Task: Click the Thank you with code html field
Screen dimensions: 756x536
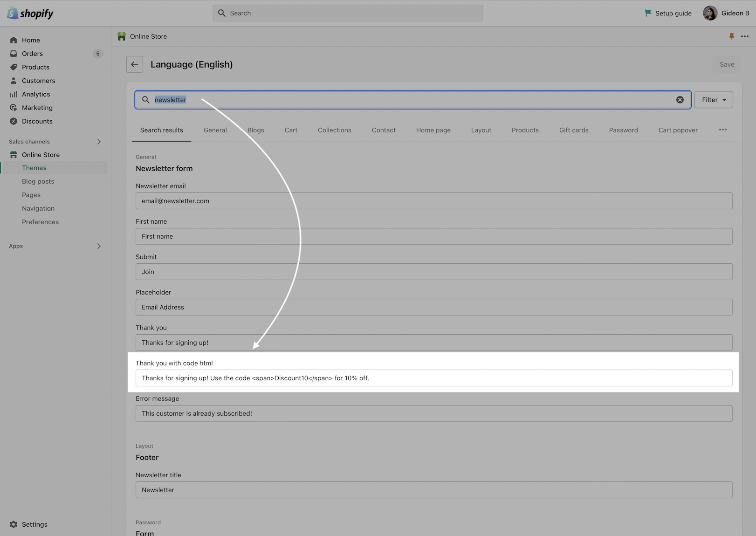Action: [x=433, y=378]
